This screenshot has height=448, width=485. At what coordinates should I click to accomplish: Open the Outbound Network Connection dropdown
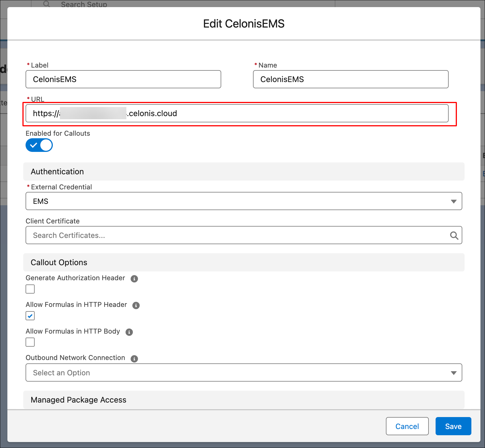[x=244, y=372]
